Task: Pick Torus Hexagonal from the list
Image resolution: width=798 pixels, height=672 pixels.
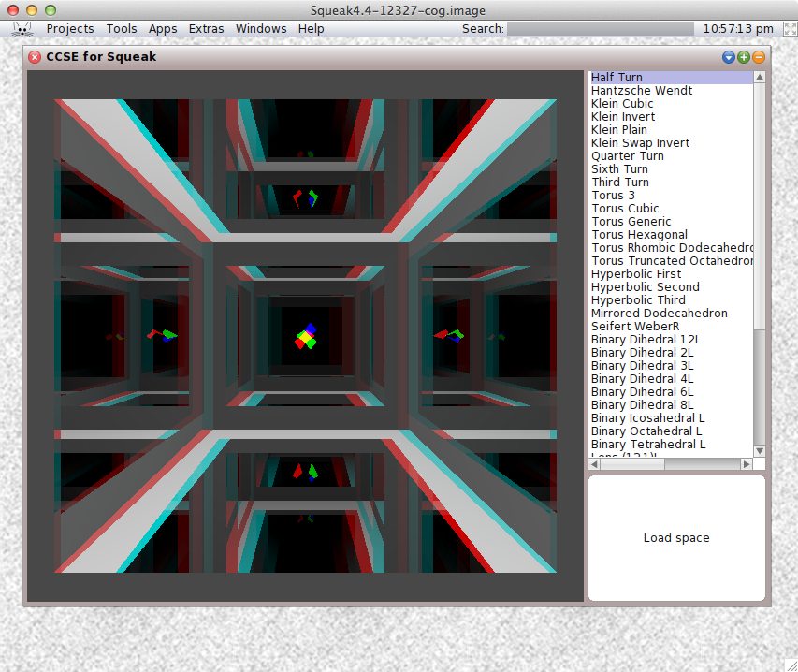Action: [639, 235]
